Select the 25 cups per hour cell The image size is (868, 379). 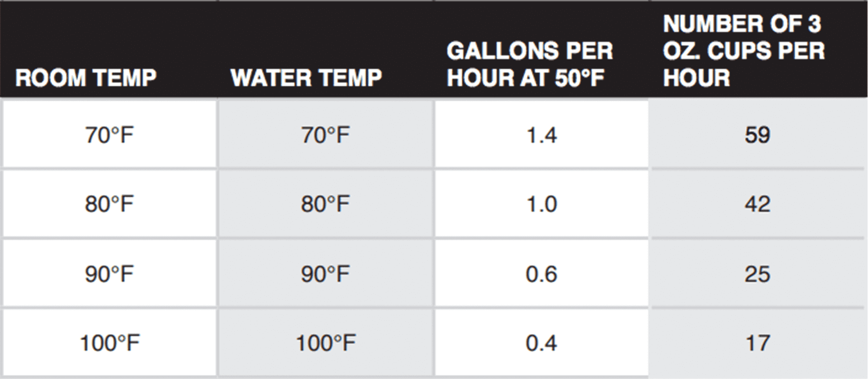coord(757,274)
